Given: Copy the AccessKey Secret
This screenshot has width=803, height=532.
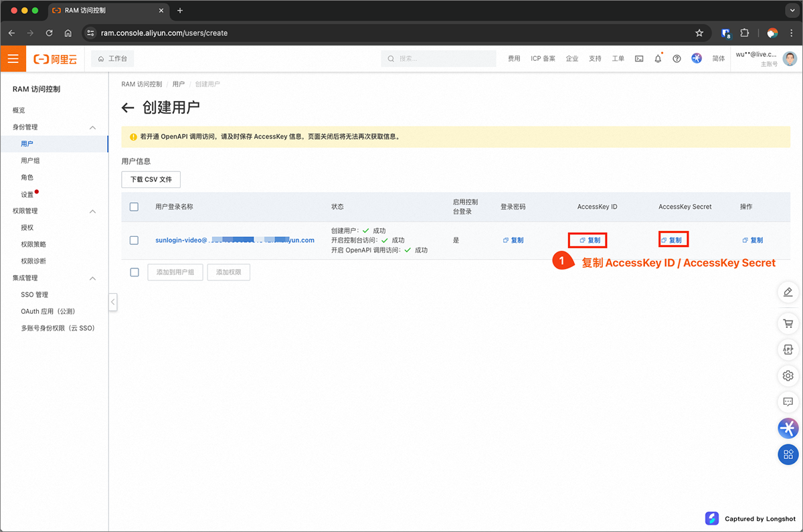Looking at the screenshot, I should click(673, 240).
